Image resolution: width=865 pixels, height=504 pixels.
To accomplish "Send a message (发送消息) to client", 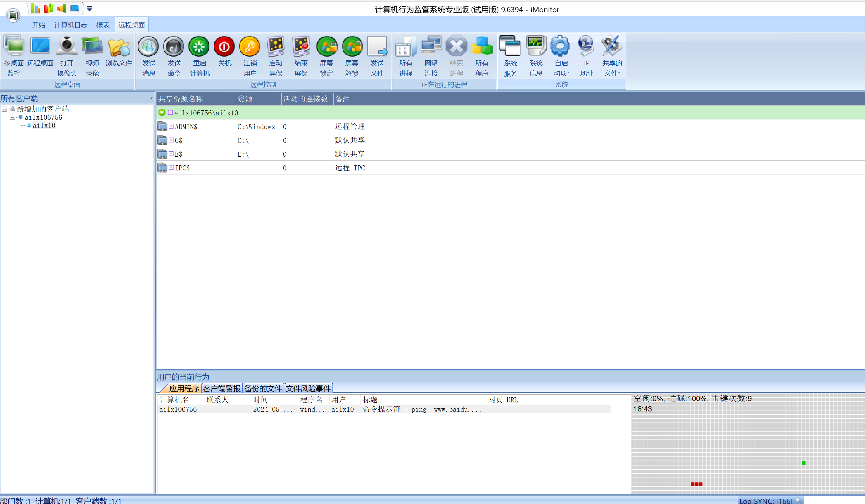I will 149,56.
